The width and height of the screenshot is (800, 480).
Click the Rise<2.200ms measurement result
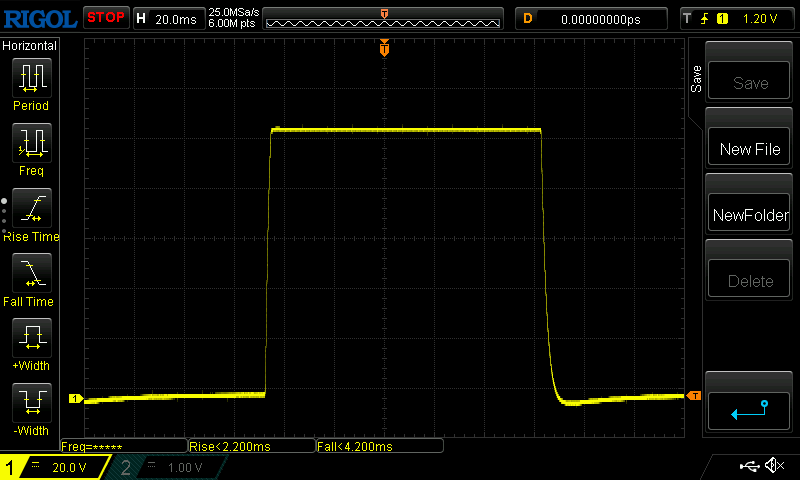coord(252,446)
